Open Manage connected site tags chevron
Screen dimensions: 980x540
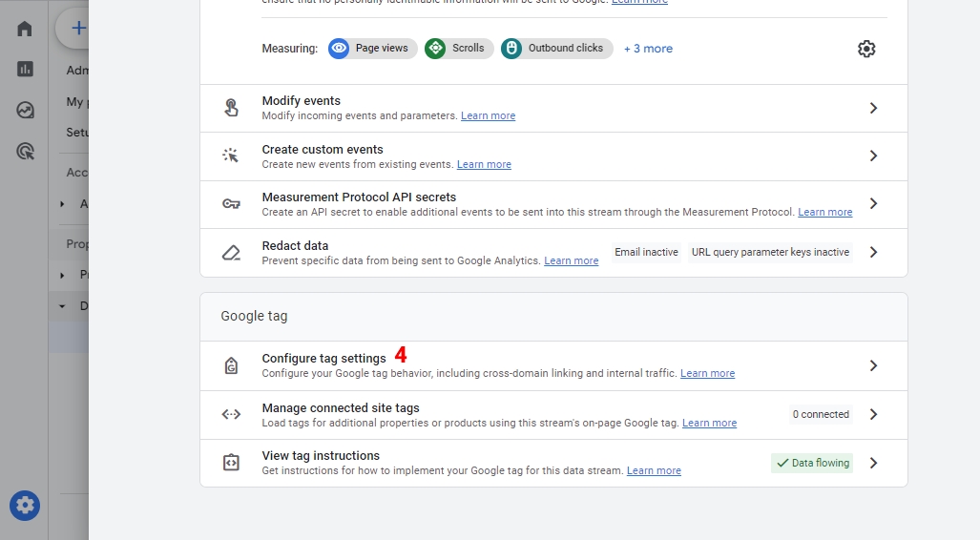point(872,414)
